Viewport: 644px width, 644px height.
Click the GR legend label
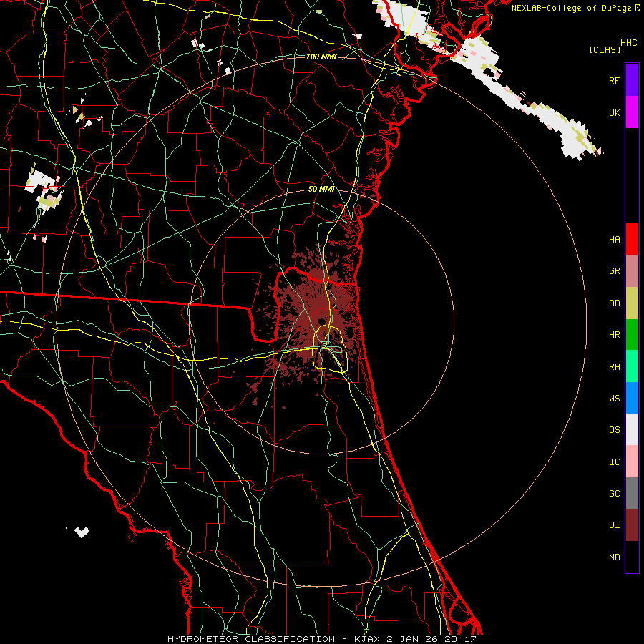pos(614,271)
